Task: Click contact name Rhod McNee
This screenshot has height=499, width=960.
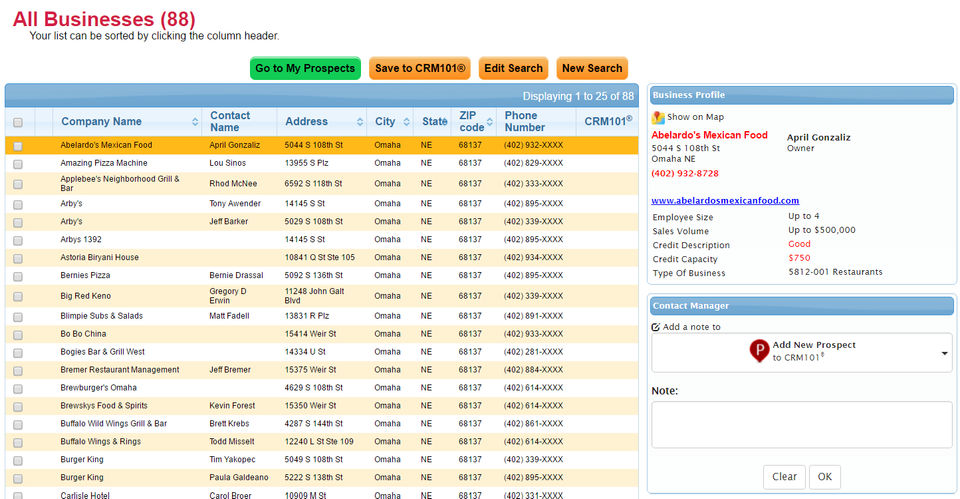Action: click(233, 183)
